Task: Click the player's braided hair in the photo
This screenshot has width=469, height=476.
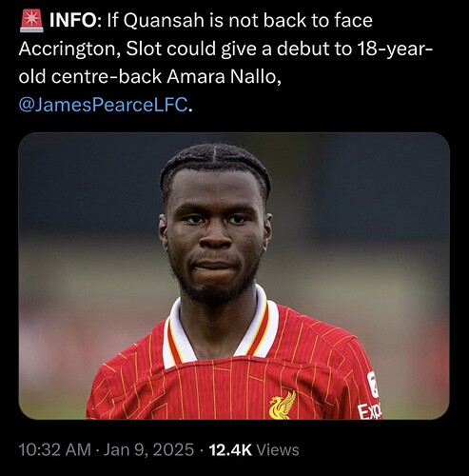Action: pos(215,160)
